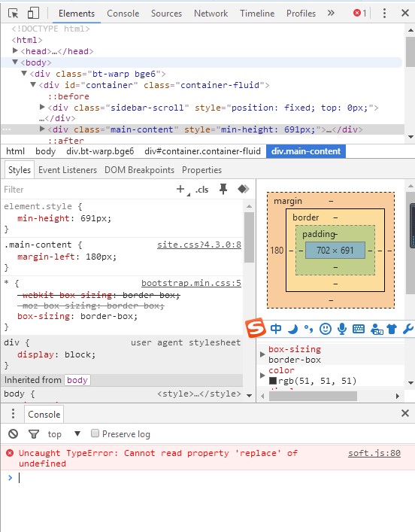Open the animations diamond icon in Styles
Viewport: 415px width, 532px height.
pos(244,189)
